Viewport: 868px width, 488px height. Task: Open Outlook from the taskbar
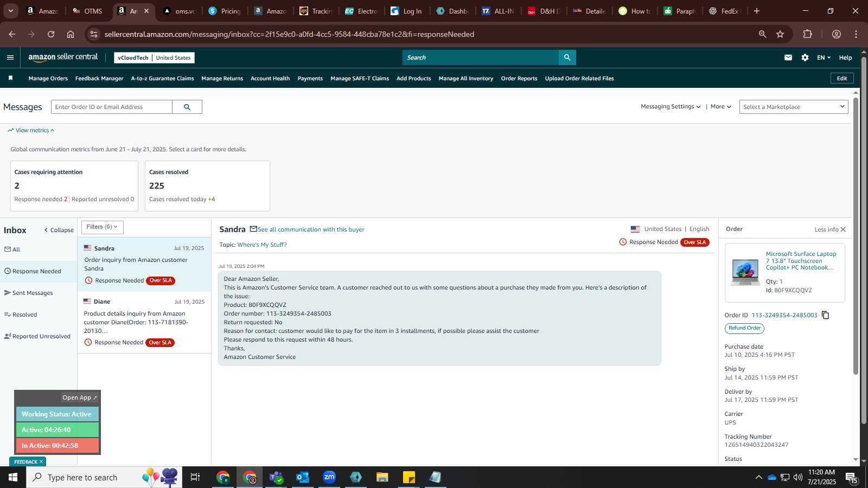303,477
